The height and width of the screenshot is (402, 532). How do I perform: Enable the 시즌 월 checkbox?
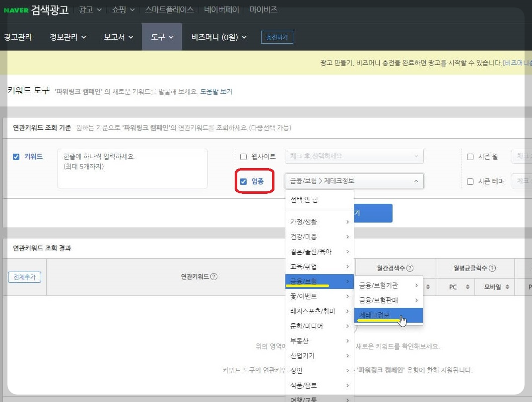point(470,157)
